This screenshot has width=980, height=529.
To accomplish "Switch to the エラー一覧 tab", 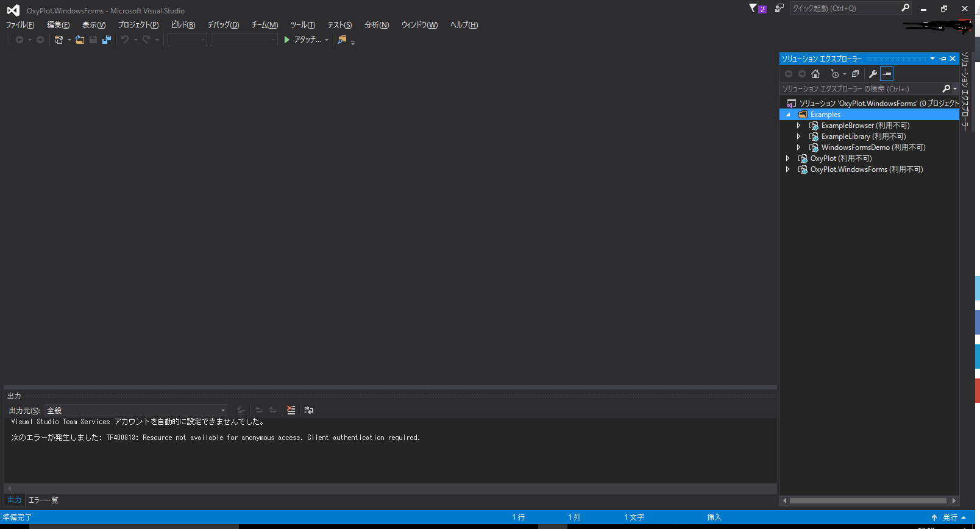I will [43, 500].
